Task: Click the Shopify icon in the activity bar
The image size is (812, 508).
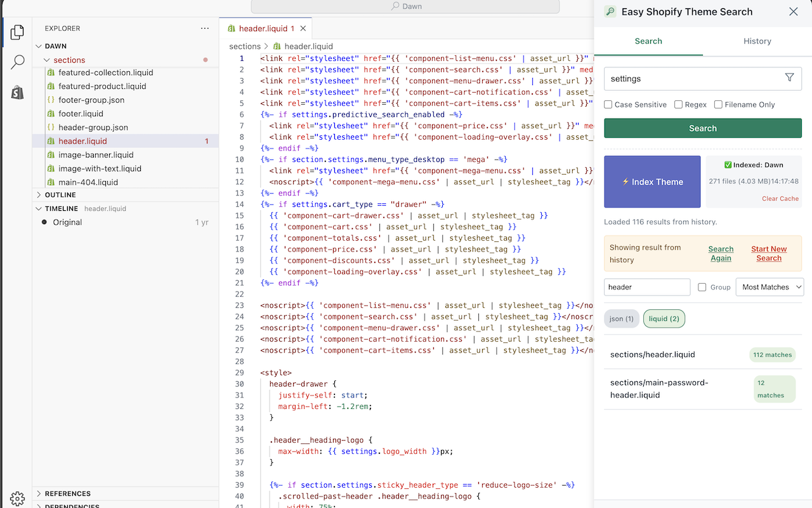Action: pyautogui.click(x=18, y=92)
